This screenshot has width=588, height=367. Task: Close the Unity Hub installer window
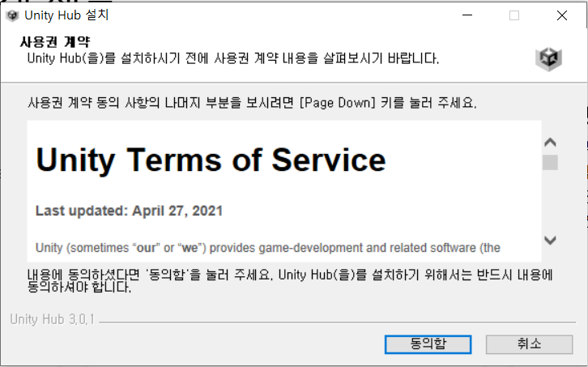[x=562, y=15]
